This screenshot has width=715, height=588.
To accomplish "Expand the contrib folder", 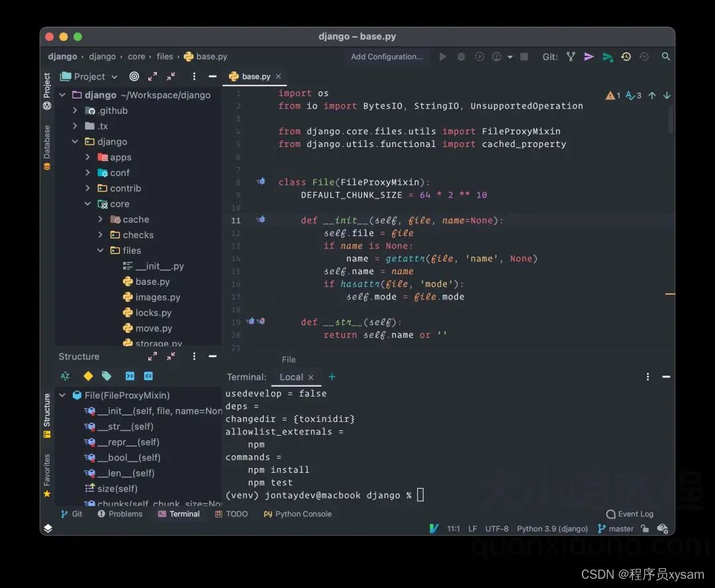I will 87,188.
